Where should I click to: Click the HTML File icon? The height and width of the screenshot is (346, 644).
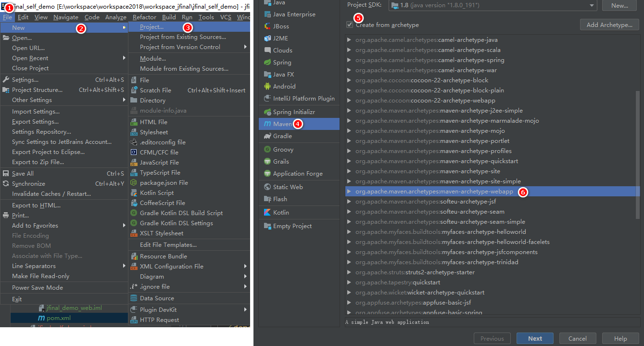(134, 122)
